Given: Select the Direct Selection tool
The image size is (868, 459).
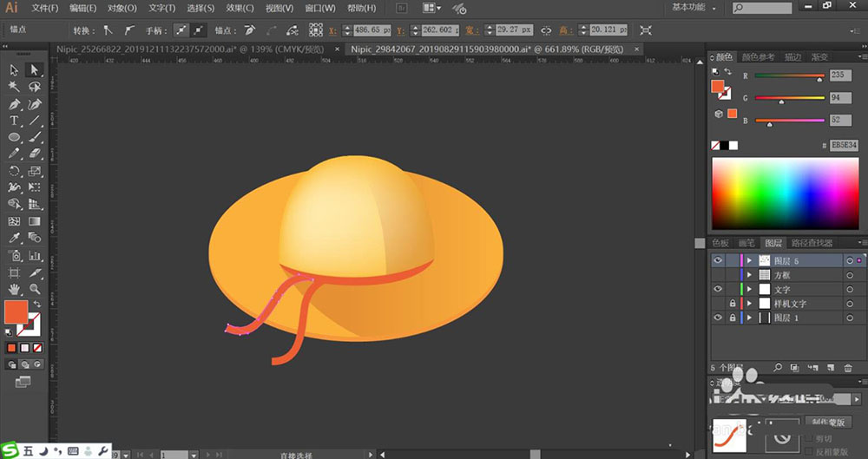Looking at the screenshot, I should pyautogui.click(x=35, y=69).
